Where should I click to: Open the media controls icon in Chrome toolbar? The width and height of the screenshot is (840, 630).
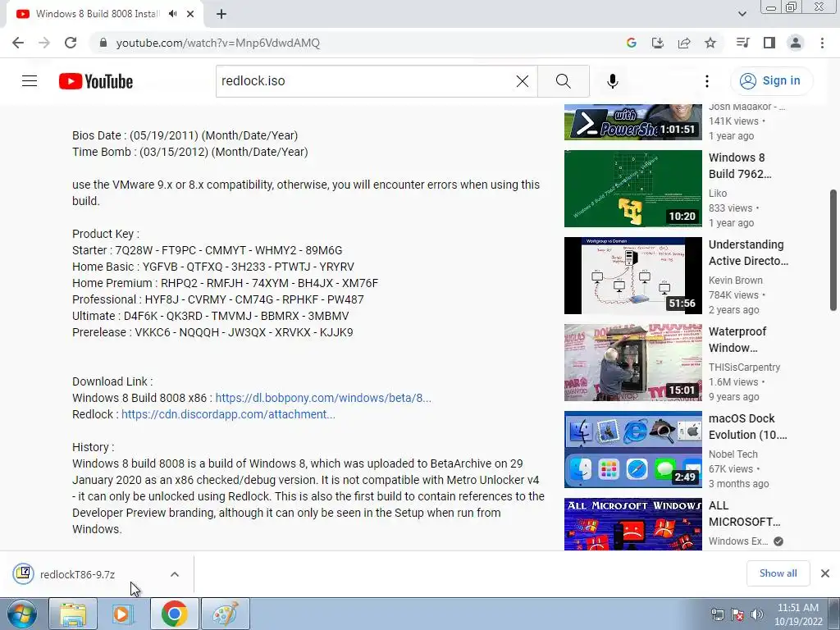pyautogui.click(x=742, y=43)
